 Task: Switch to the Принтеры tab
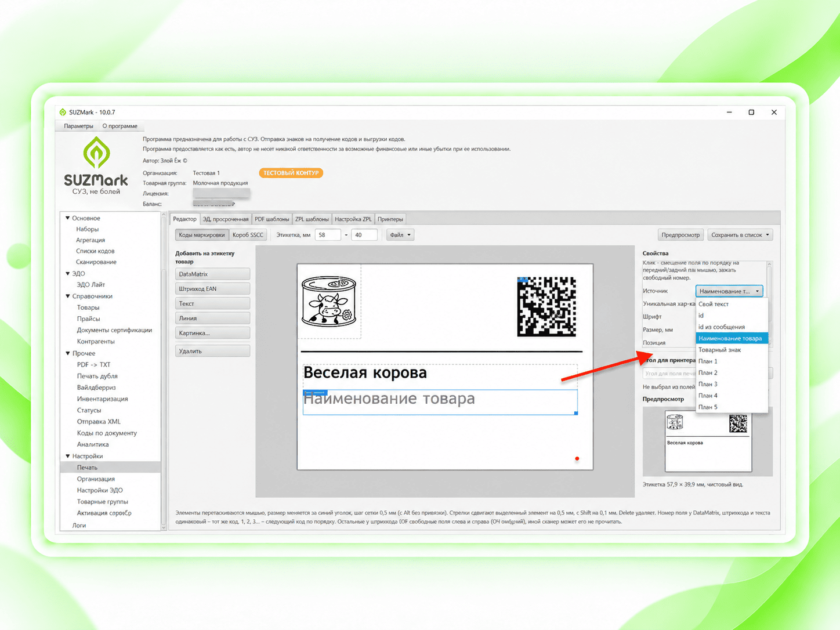(390, 219)
